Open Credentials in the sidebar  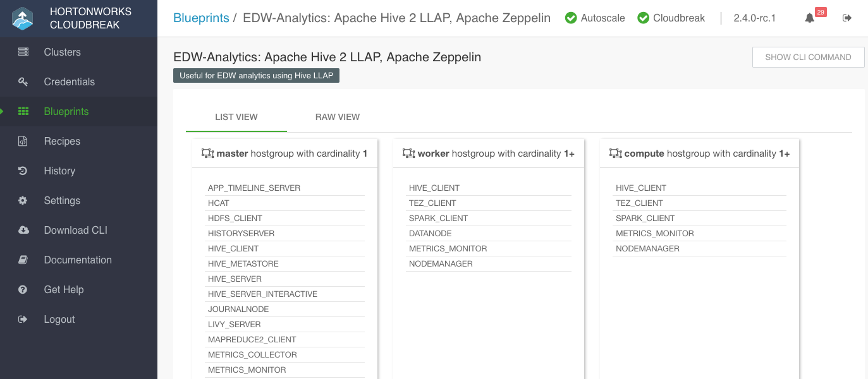click(x=78, y=81)
